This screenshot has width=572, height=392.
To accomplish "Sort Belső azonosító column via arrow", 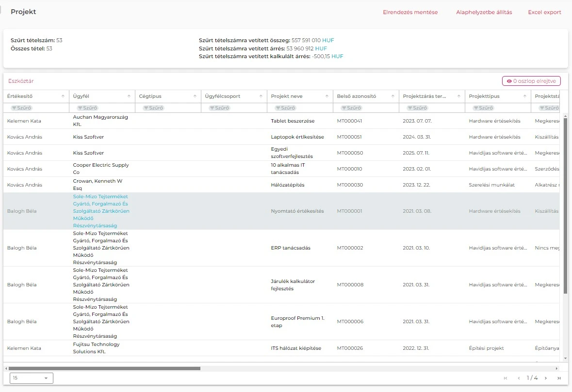I will 393,96.
